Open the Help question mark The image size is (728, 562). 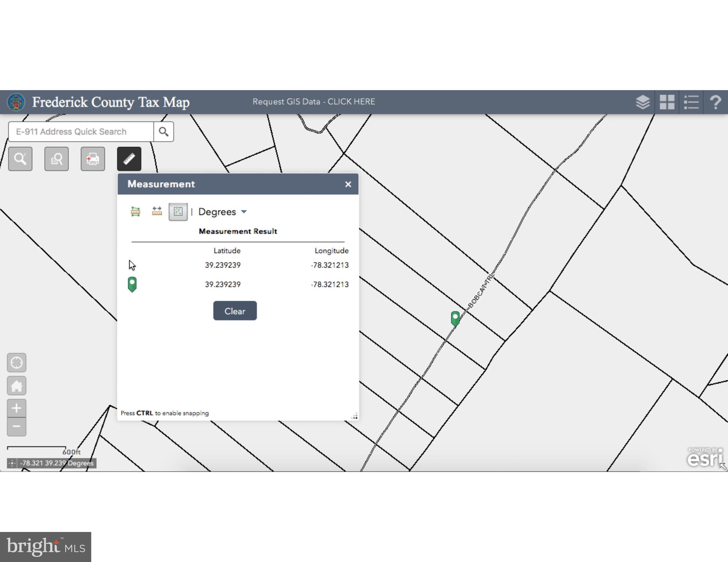(x=715, y=102)
